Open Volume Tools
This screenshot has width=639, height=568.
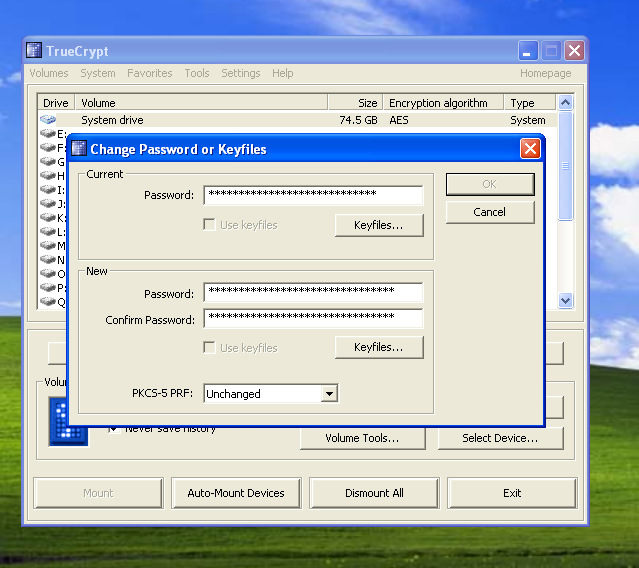[x=363, y=438]
